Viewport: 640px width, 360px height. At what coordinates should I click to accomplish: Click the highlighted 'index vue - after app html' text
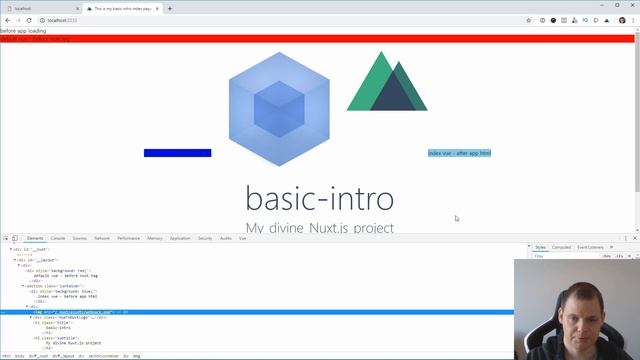point(459,153)
